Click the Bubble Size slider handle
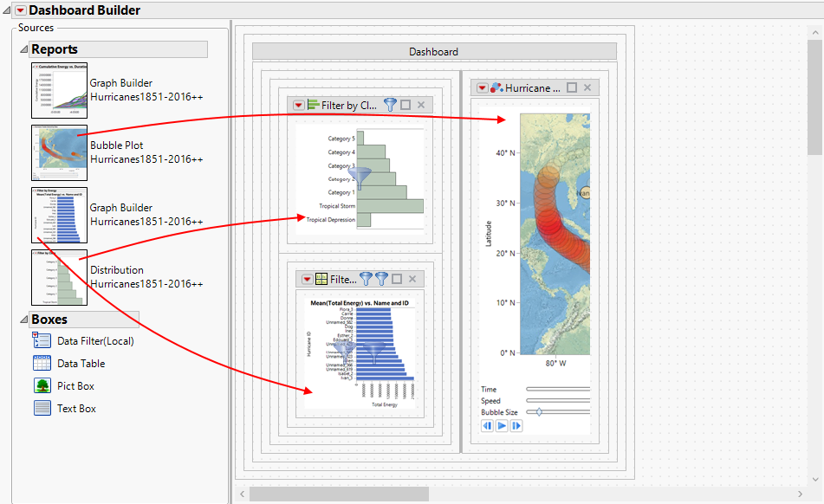Viewport: 824px width, 504px height. click(539, 412)
